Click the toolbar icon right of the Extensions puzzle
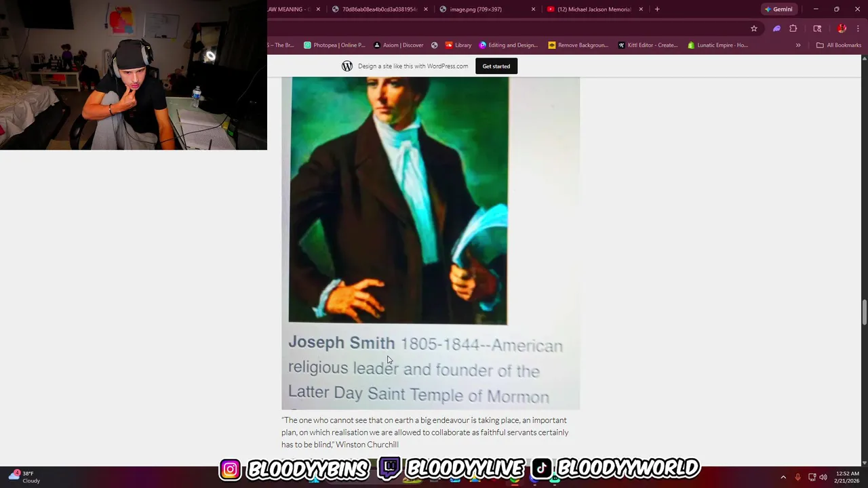The height and width of the screenshot is (488, 868). coord(817,28)
